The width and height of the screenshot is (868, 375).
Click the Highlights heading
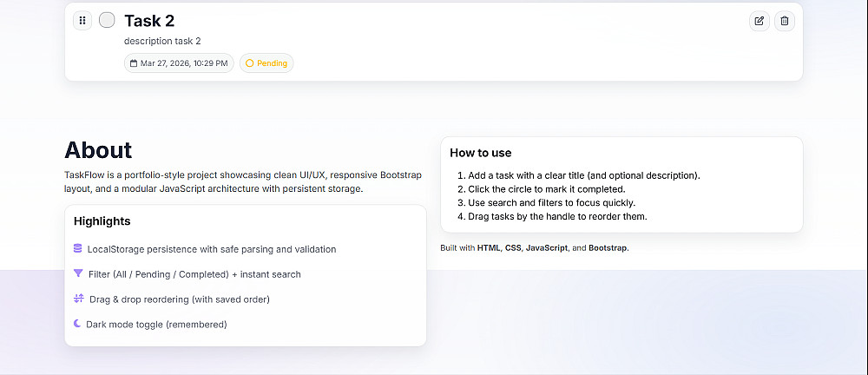coord(102,221)
